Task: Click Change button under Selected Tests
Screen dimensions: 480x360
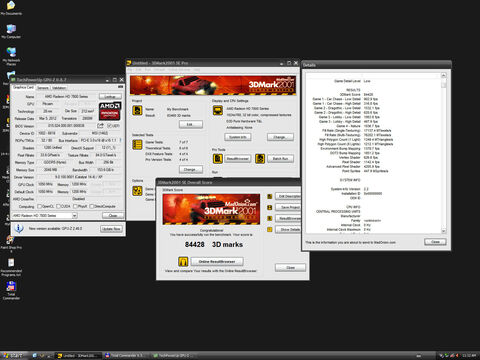Action: point(190,169)
